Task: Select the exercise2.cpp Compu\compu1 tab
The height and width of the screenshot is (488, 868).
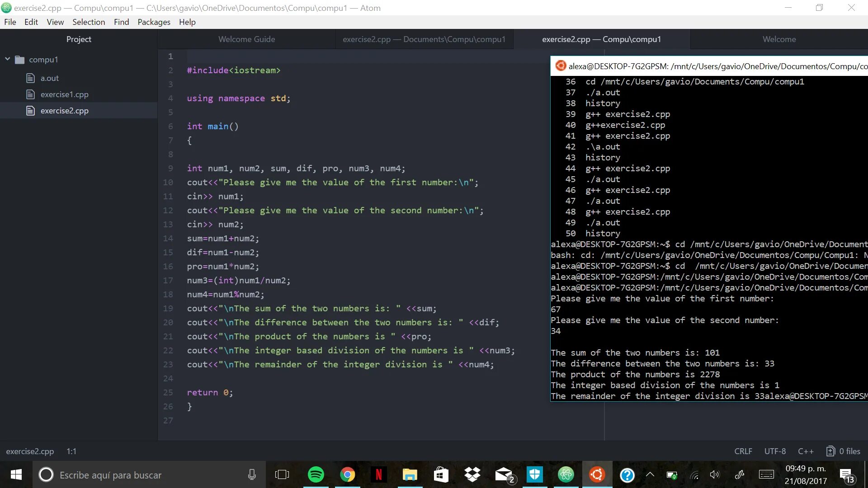Action: (602, 39)
